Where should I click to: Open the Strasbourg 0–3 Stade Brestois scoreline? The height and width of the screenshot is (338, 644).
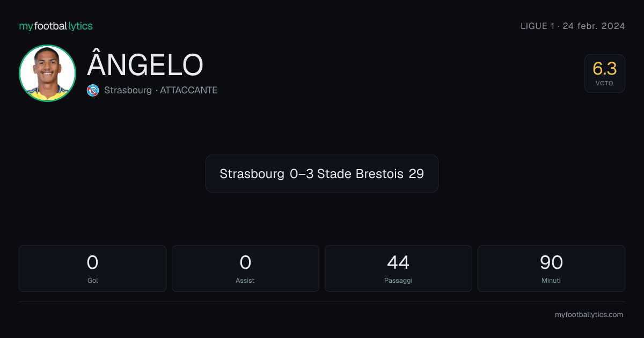click(x=322, y=174)
